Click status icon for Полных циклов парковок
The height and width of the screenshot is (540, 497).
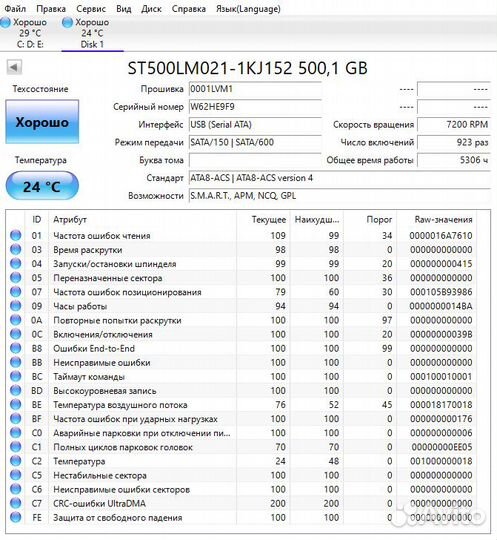15,447
